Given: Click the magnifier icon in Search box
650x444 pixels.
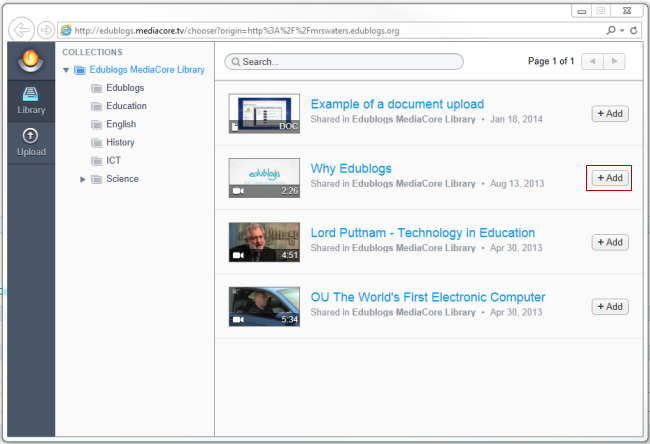Looking at the screenshot, I should (x=236, y=62).
